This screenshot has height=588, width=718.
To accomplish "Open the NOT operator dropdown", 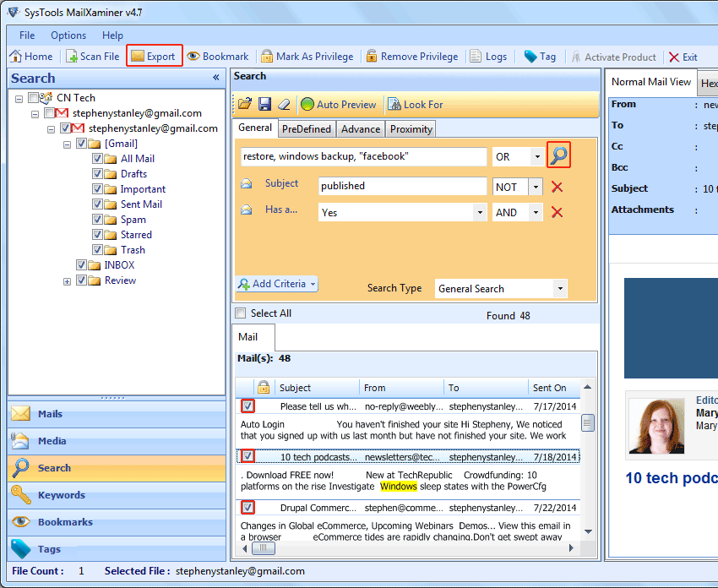I will click(536, 187).
